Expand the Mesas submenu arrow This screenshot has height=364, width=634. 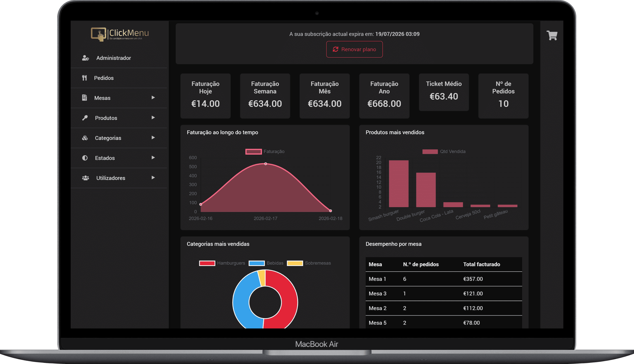click(153, 98)
